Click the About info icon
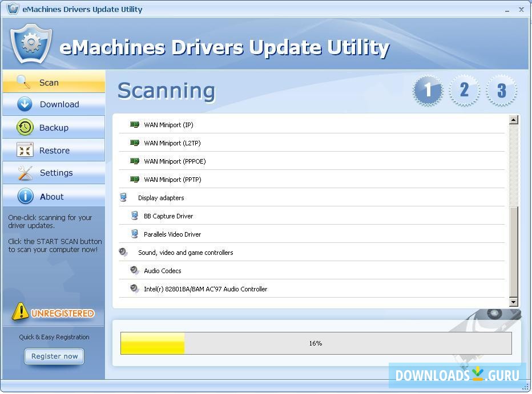532x394 pixels. (25, 196)
